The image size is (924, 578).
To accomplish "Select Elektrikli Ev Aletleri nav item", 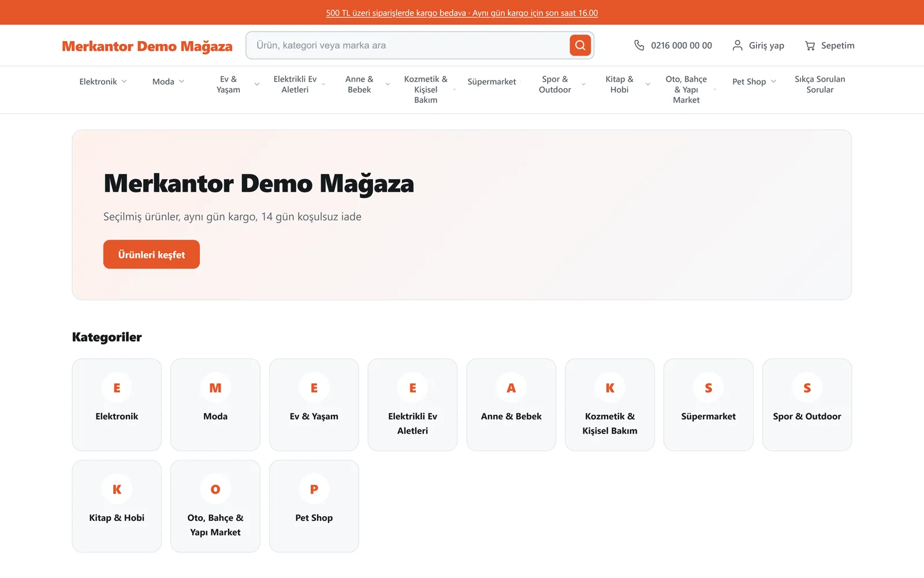I will tap(295, 84).
